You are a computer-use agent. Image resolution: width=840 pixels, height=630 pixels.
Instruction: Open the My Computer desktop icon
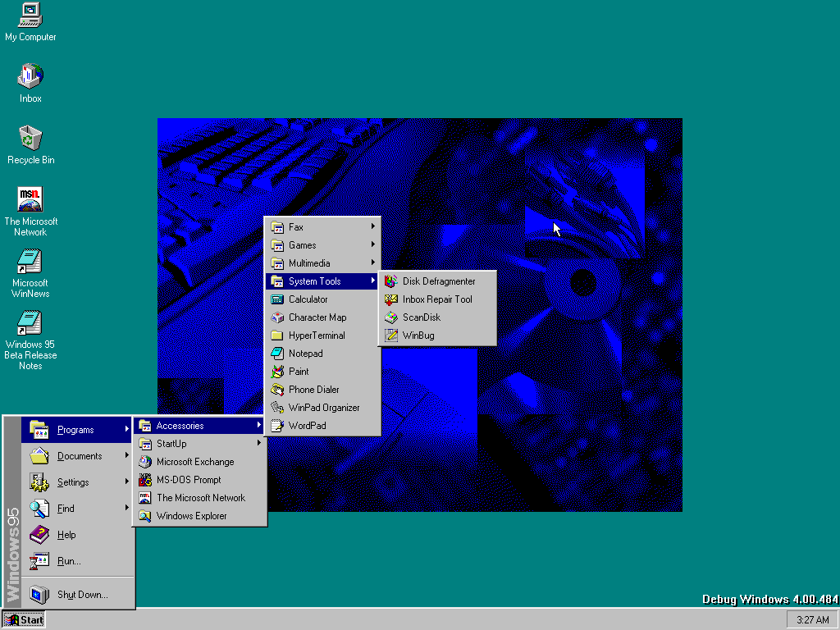pos(30,16)
